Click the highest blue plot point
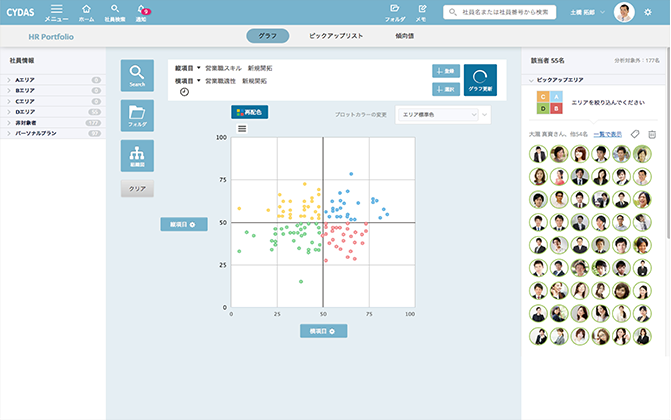The image size is (671, 420). click(x=351, y=174)
